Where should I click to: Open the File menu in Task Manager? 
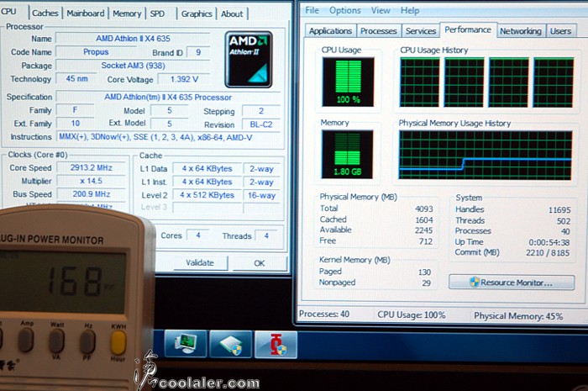(x=312, y=10)
